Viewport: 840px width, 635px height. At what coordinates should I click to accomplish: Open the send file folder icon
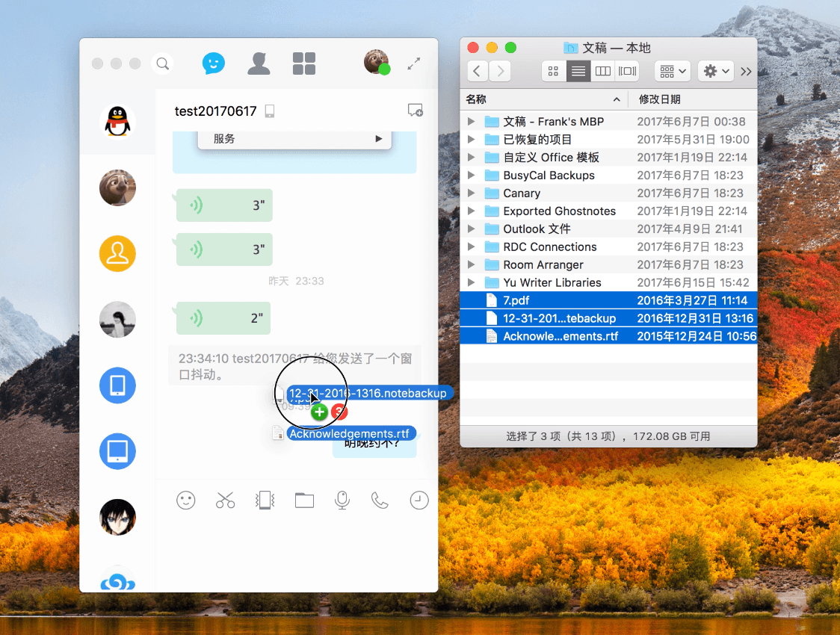click(x=304, y=501)
